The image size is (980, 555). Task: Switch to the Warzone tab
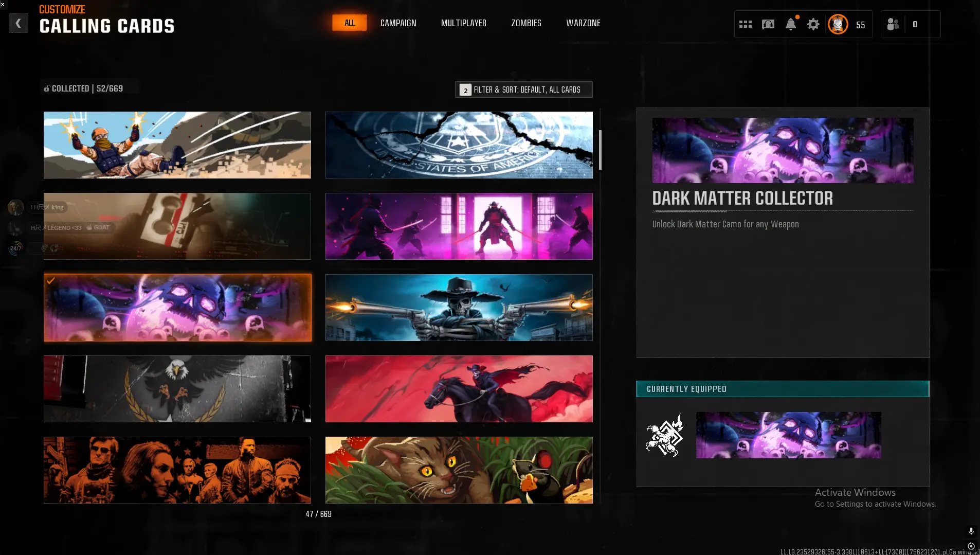point(584,23)
